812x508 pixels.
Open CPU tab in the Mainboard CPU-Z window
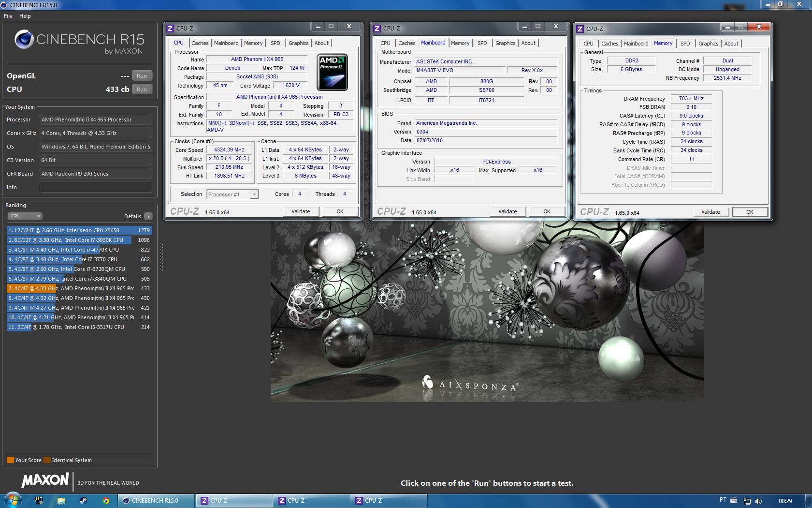coord(385,43)
